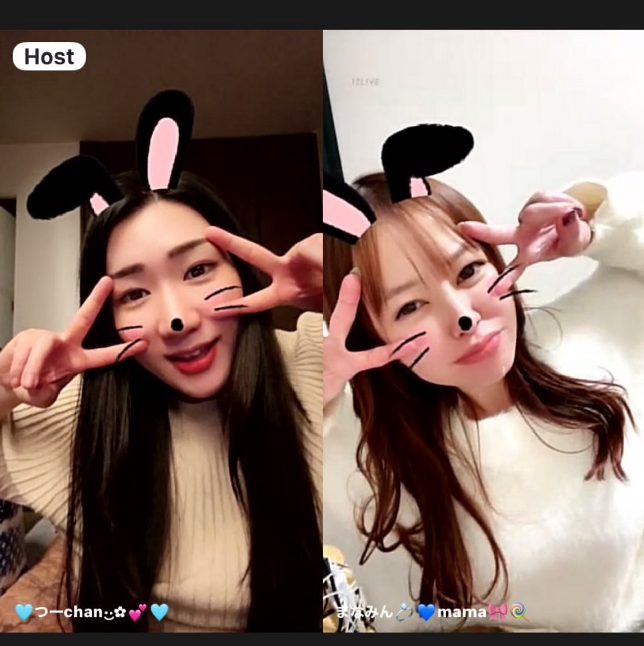Click the blue heart ending the host's name
Screen dimensions: 644x646
pyautogui.click(x=159, y=613)
